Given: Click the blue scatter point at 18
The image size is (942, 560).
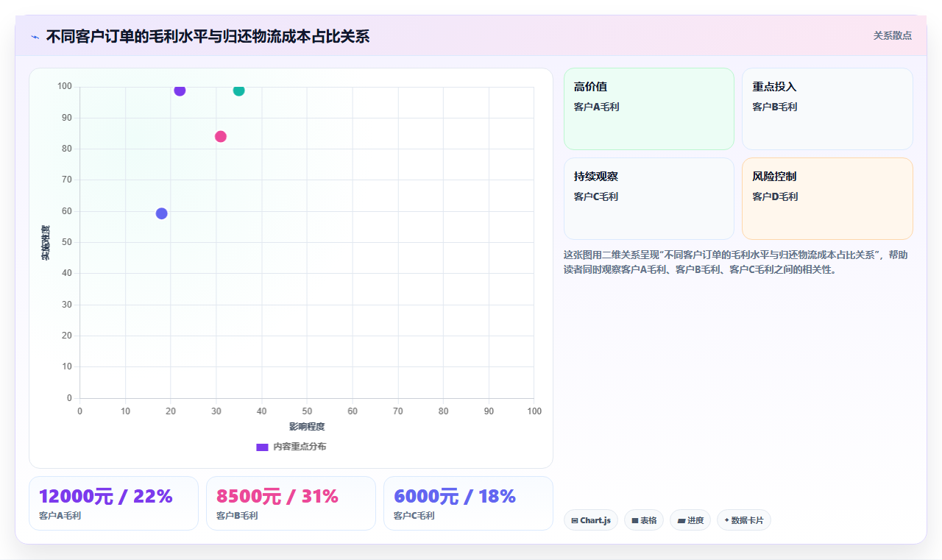Looking at the screenshot, I should (x=162, y=213).
